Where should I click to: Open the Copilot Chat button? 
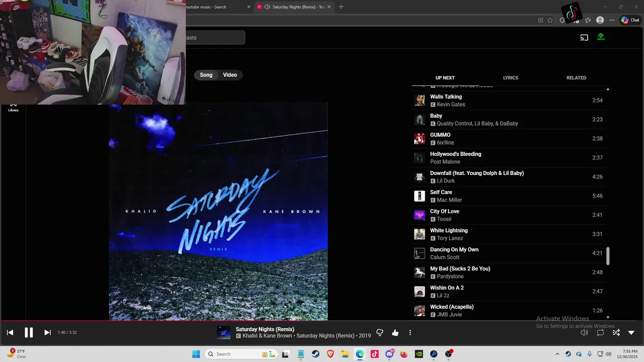pos(630,20)
